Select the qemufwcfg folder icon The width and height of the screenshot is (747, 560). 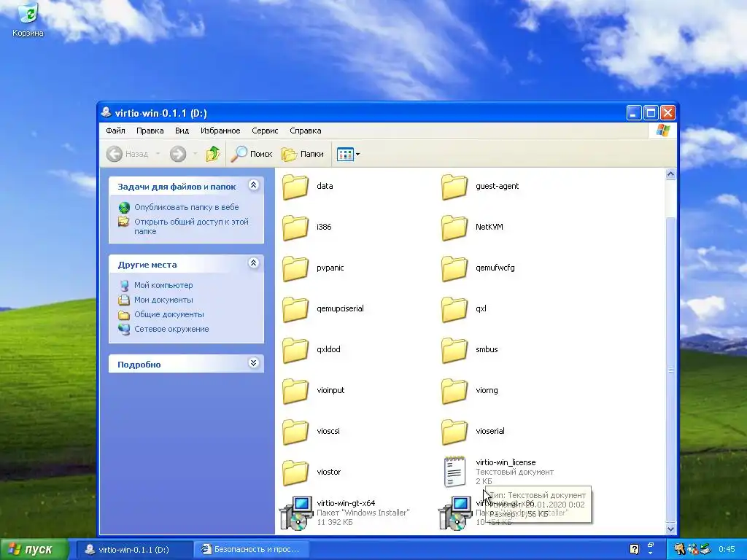pyautogui.click(x=454, y=268)
